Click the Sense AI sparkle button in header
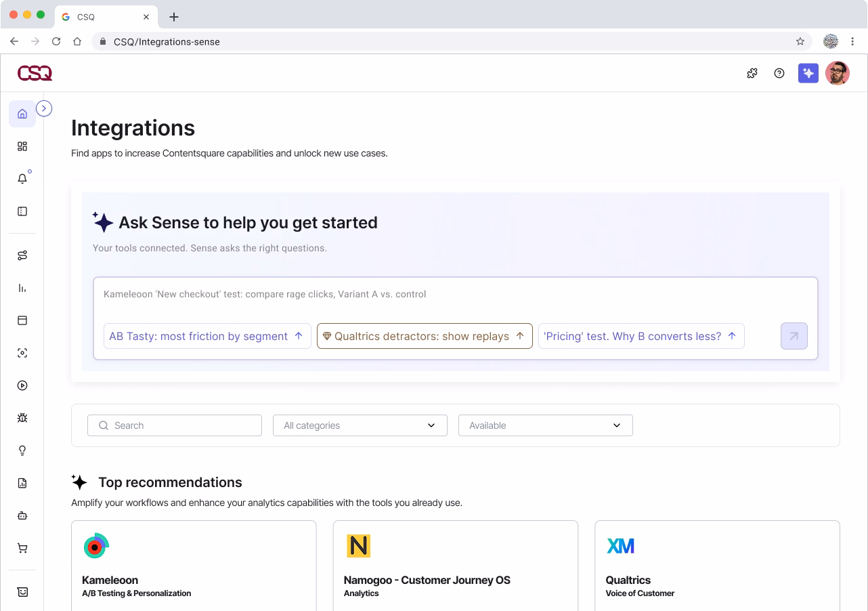Image resolution: width=868 pixels, height=611 pixels. click(x=808, y=73)
